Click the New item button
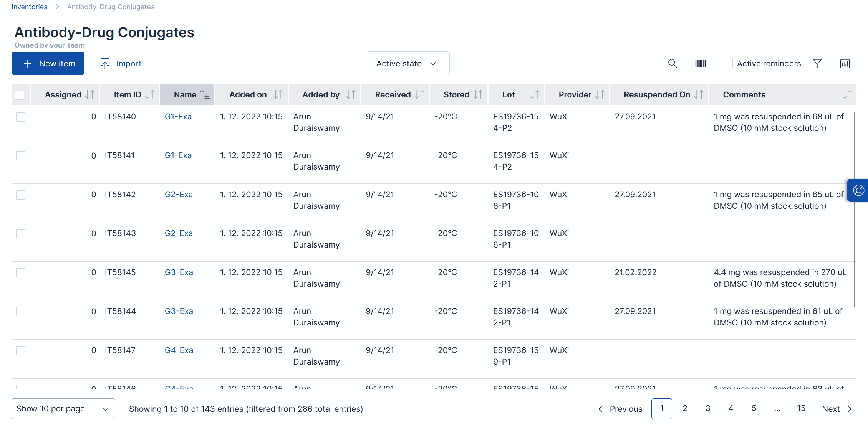Viewport: 868px width, 426px height. (x=48, y=64)
